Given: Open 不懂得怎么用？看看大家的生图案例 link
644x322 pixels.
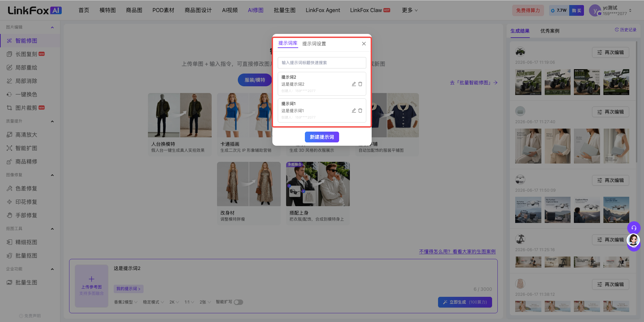Looking at the screenshot, I should (457, 251).
